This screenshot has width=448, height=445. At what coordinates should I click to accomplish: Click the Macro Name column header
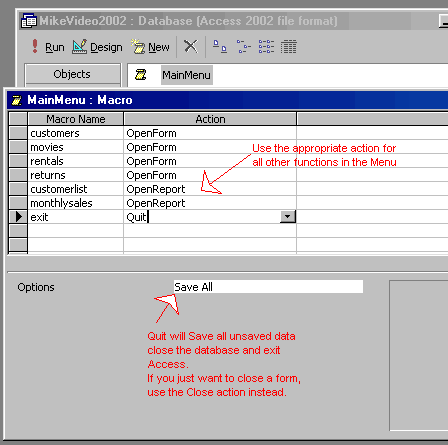pos(76,119)
